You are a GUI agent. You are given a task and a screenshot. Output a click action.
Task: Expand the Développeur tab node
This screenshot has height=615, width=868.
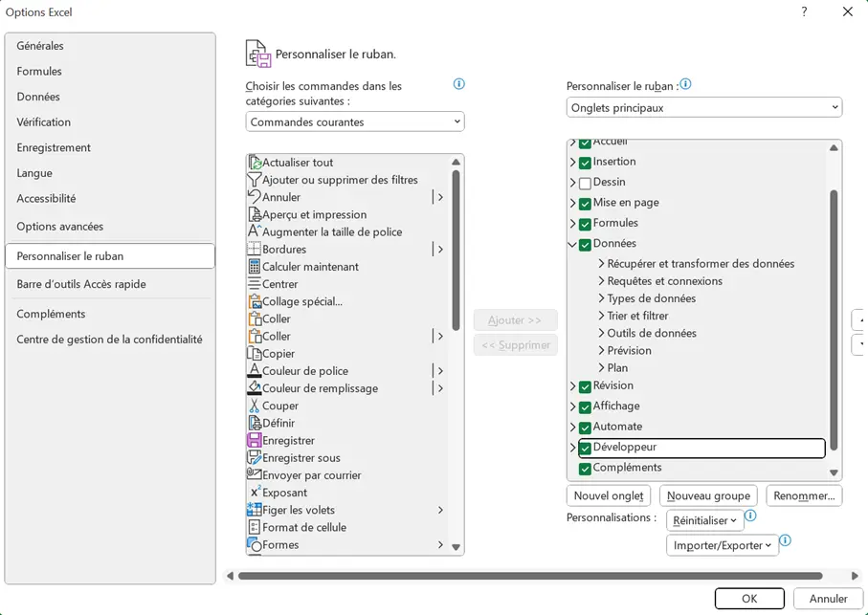point(573,448)
